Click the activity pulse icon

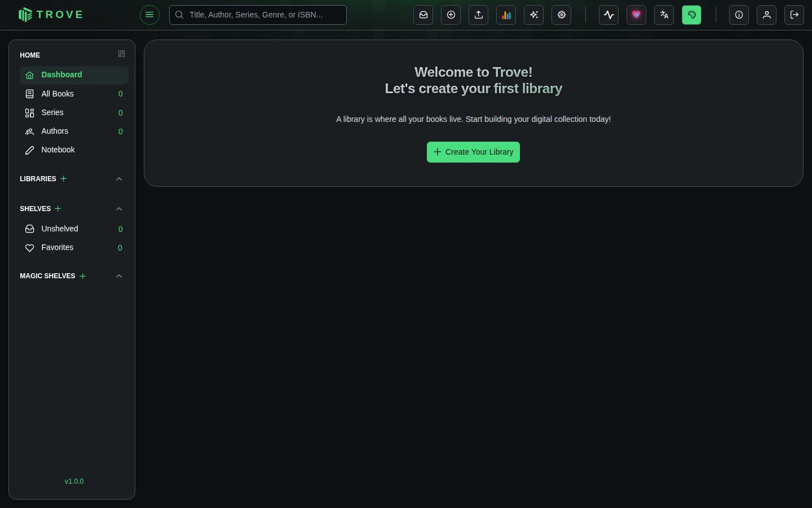(x=608, y=15)
